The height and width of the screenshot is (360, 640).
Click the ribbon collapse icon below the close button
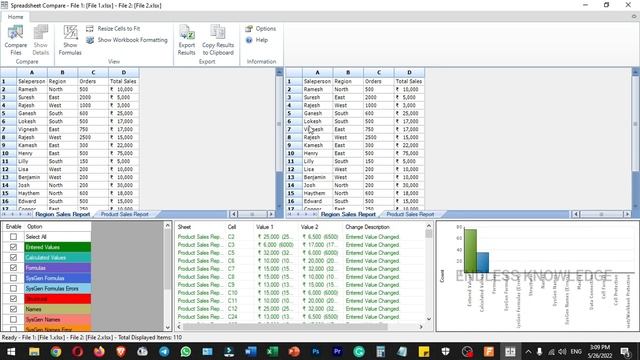tap(634, 17)
